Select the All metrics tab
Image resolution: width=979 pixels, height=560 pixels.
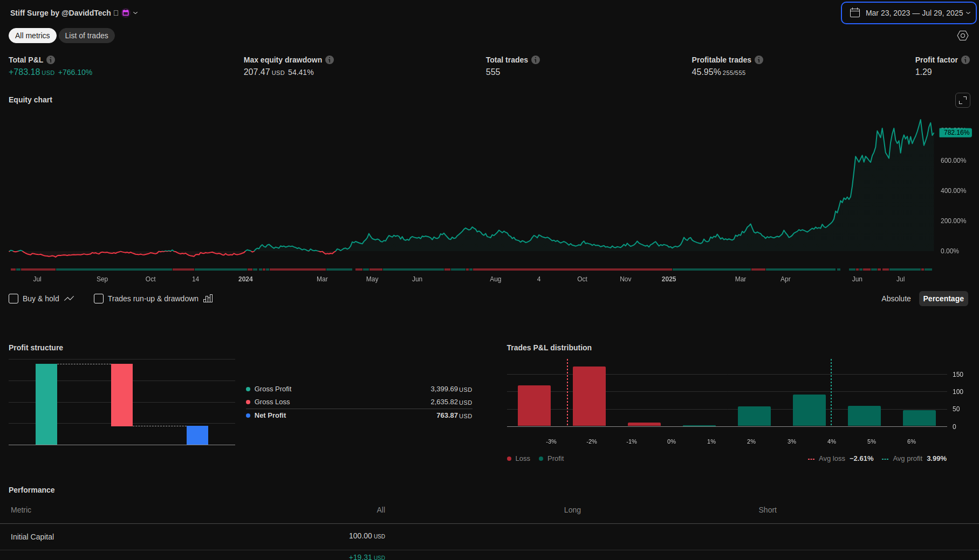click(x=32, y=36)
